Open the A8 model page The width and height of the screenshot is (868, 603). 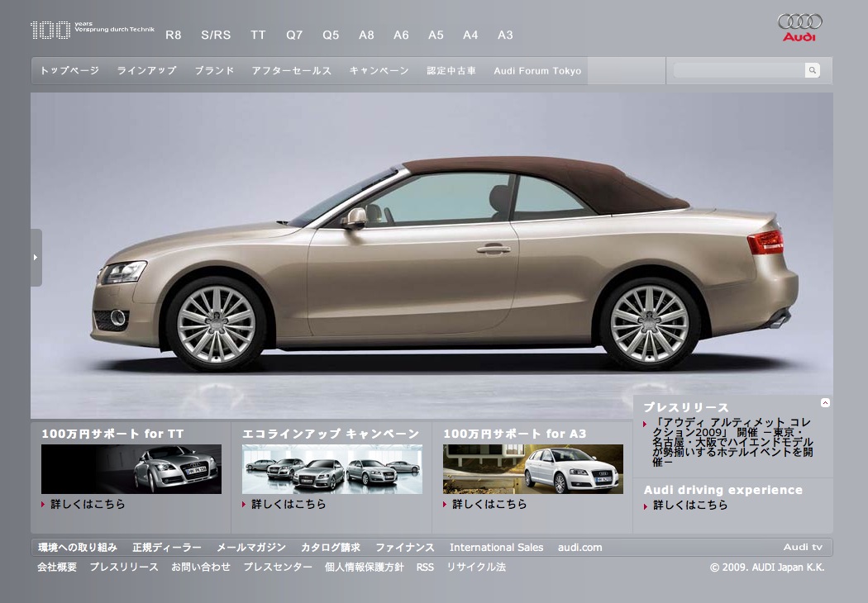click(366, 35)
